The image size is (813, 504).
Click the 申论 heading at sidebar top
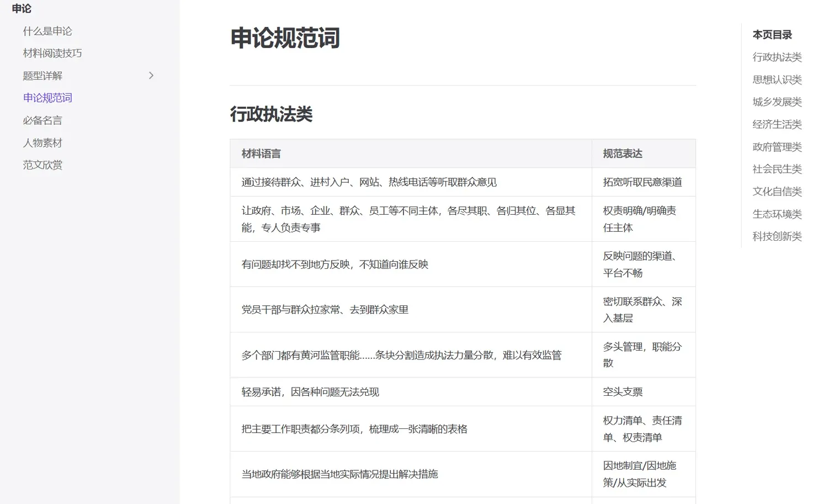tap(21, 8)
